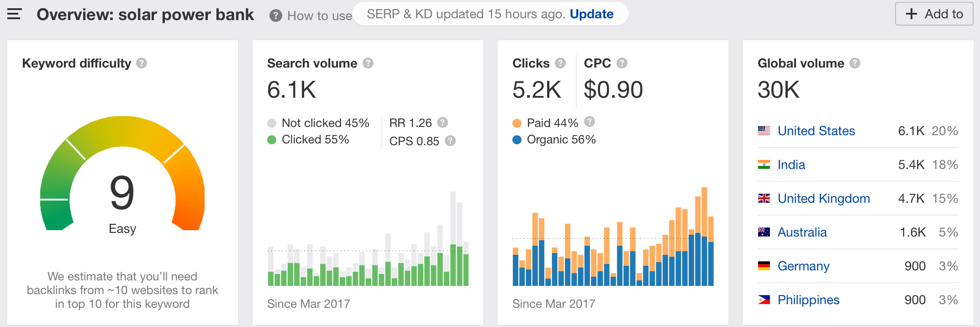Viewport: 980px width, 327px height.
Task: Click the Global volume help icon
Action: [x=855, y=63]
